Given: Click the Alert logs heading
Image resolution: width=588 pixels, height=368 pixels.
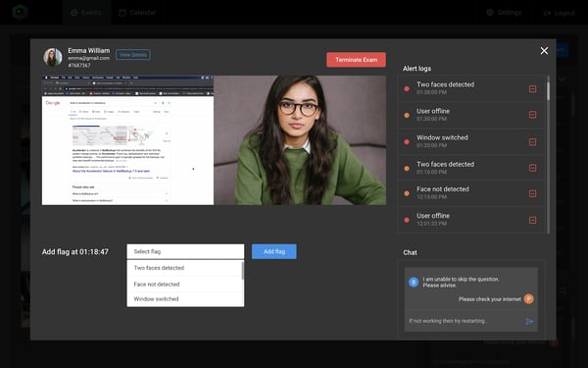Looking at the screenshot, I should point(416,69).
